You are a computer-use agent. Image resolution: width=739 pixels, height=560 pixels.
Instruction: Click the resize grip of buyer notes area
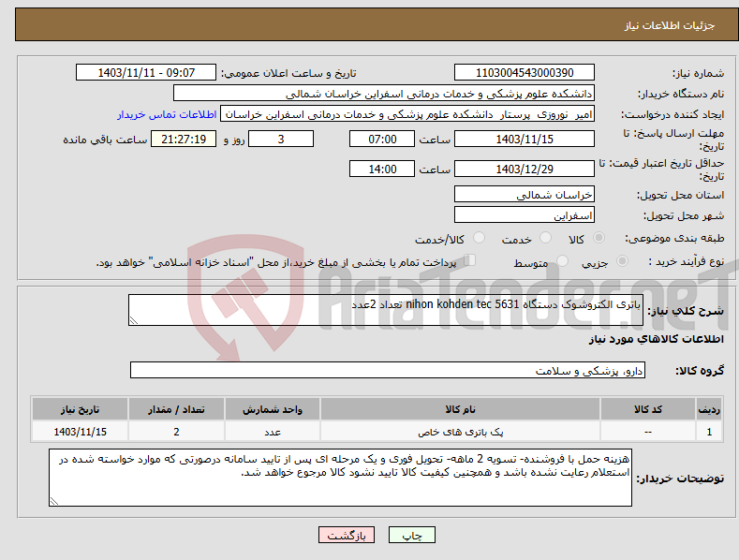53,502
